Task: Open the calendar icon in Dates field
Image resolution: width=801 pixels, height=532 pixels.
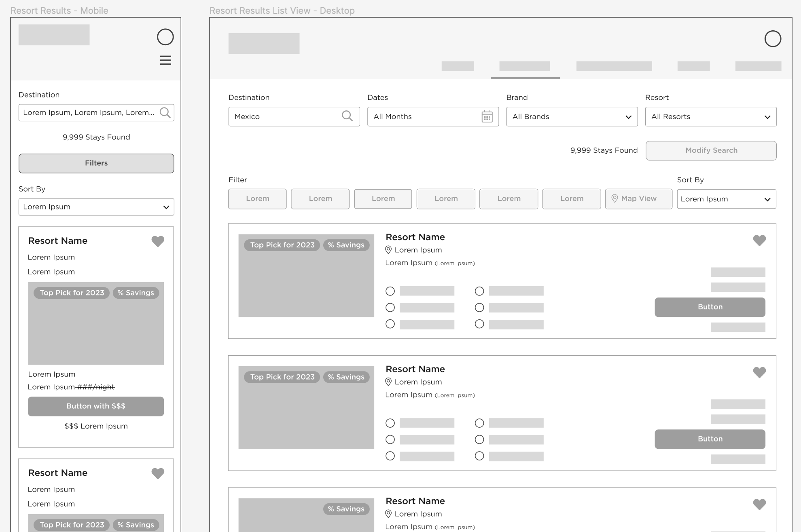Action: [x=487, y=117]
